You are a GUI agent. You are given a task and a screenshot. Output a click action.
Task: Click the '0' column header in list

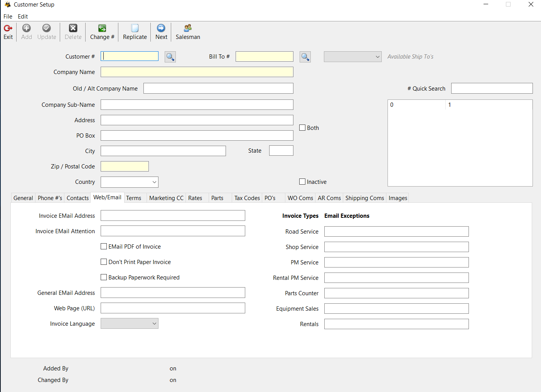coord(416,105)
